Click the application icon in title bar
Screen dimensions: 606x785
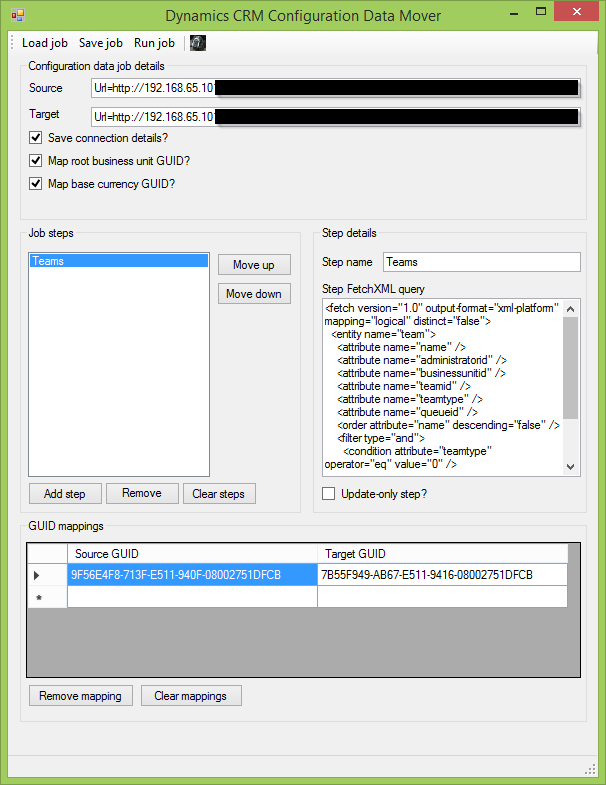pos(18,15)
